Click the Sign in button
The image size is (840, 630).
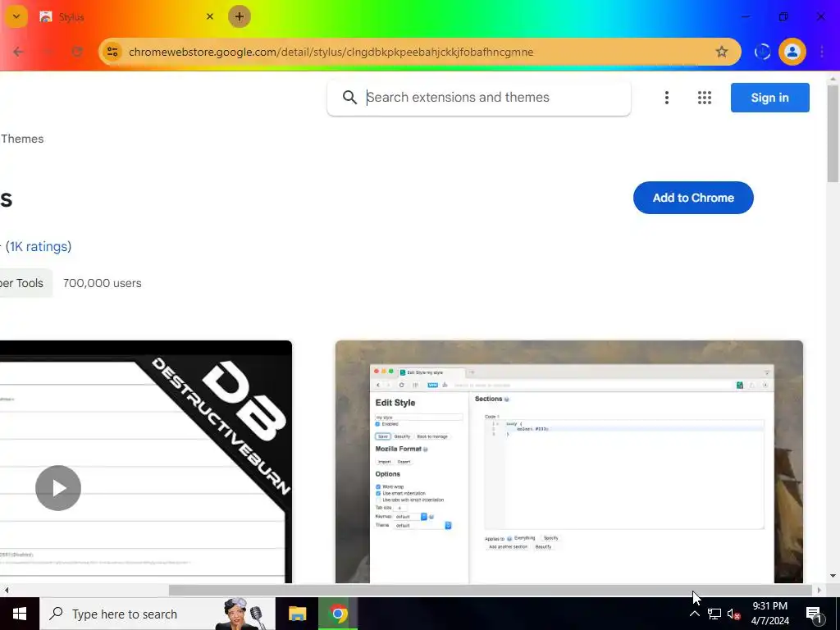tap(769, 98)
